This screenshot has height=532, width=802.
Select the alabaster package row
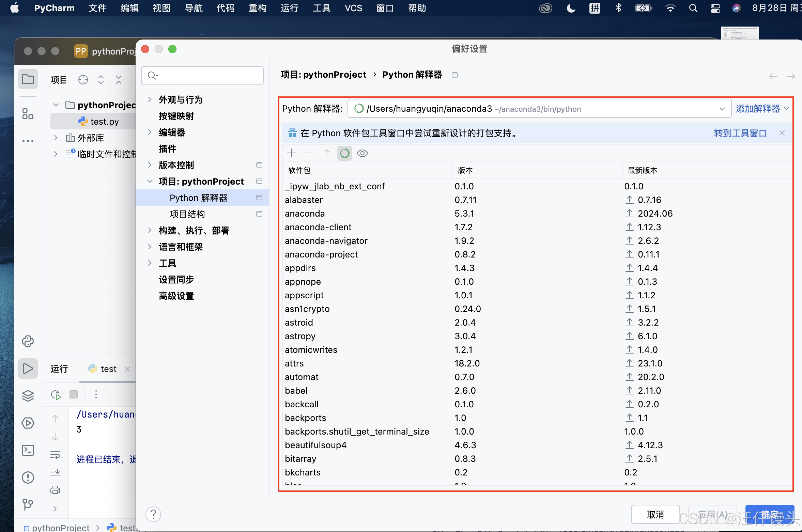(537, 200)
